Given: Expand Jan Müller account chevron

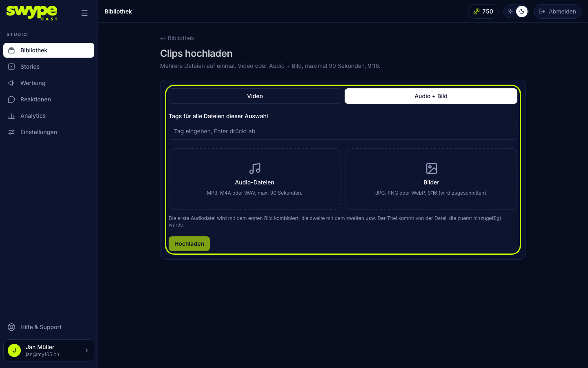Looking at the screenshot, I should click(87, 350).
